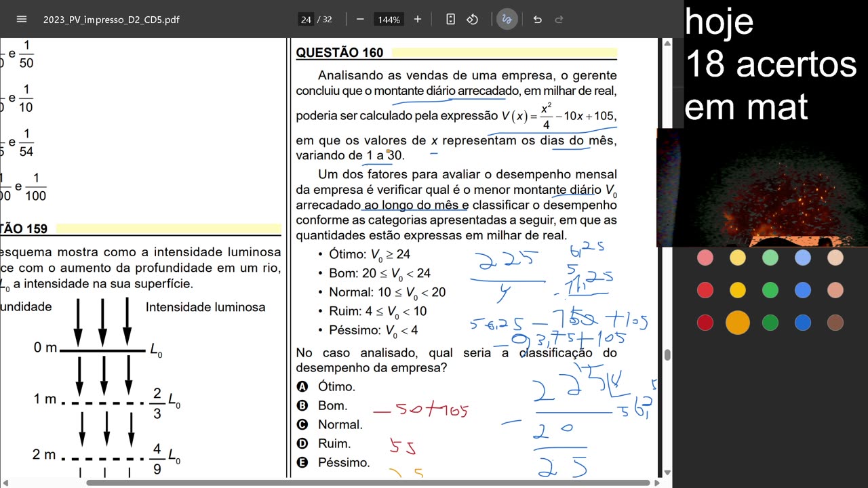The image size is (868, 488).
Task: Select the dark red pen color
Action: (x=705, y=323)
